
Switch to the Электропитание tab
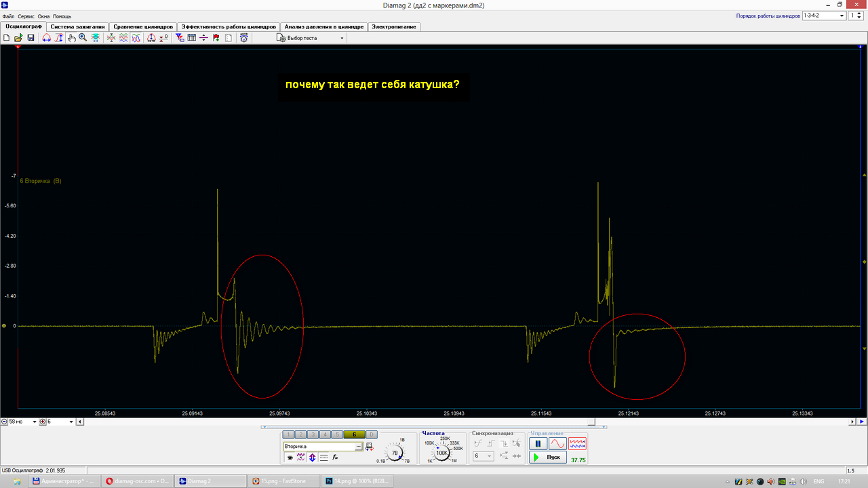(394, 26)
